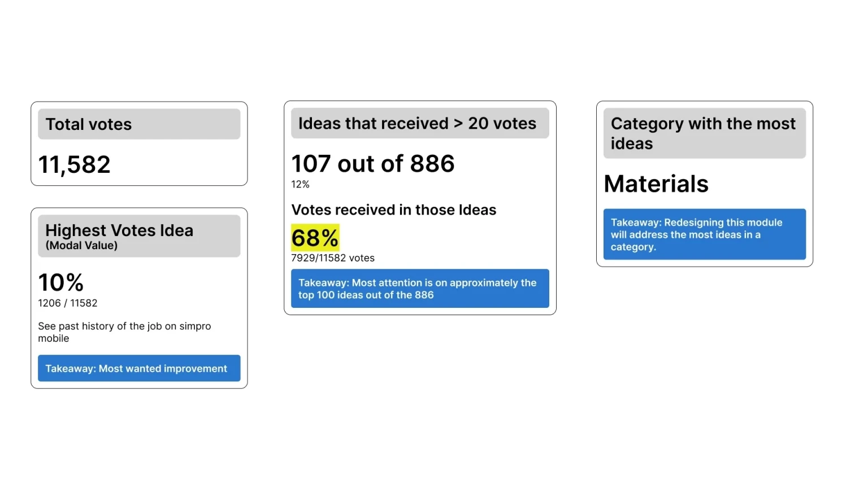This screenshot has height=488, width=868.
Task: Click the 12% label under 107 out of 886
Action: point(300,185)
